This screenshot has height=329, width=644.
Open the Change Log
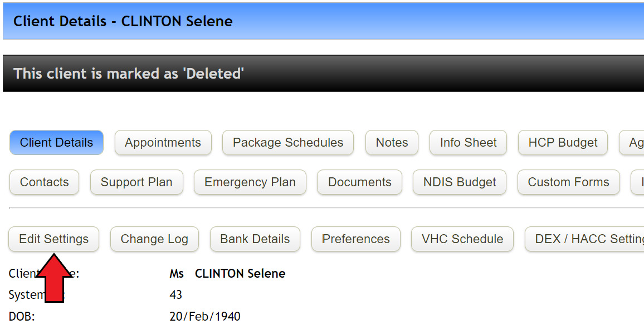click(x=154, y=239)
